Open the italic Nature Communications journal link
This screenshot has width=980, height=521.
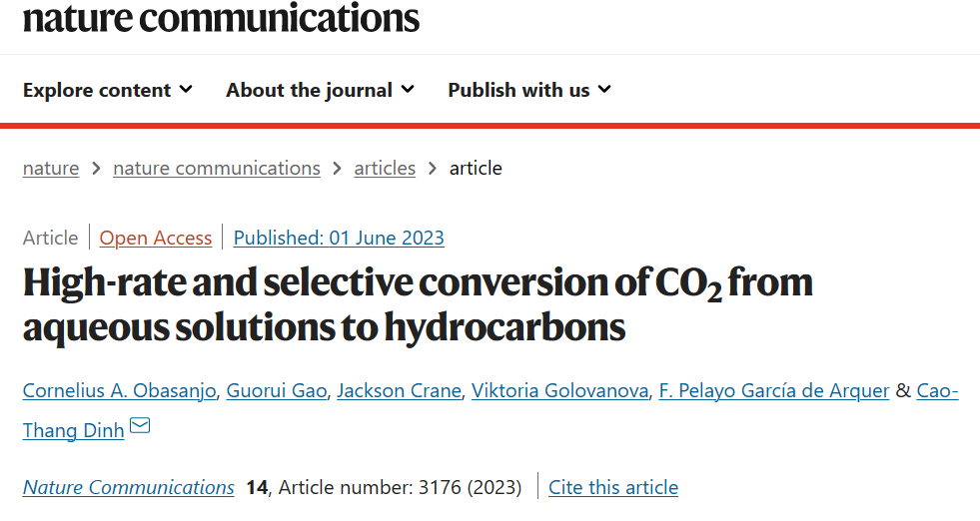click(129, 487)
